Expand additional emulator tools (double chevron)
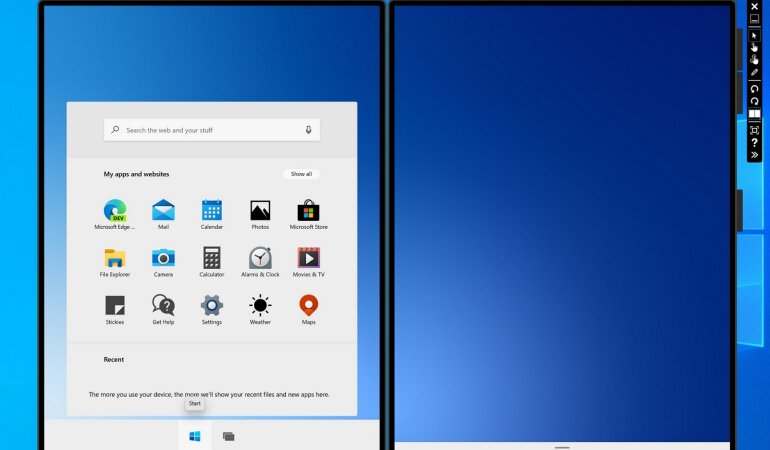 coord(754,155)
